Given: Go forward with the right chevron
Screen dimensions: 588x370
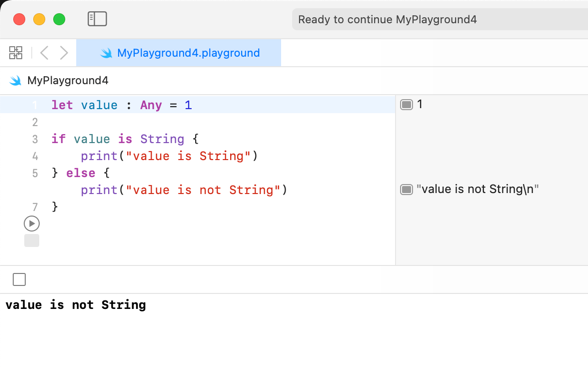Looking at the screenshot, I should coord(64,52).
